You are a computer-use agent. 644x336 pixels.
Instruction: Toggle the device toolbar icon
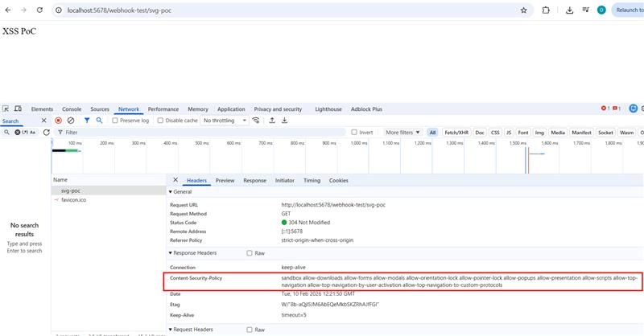point(18,109)
